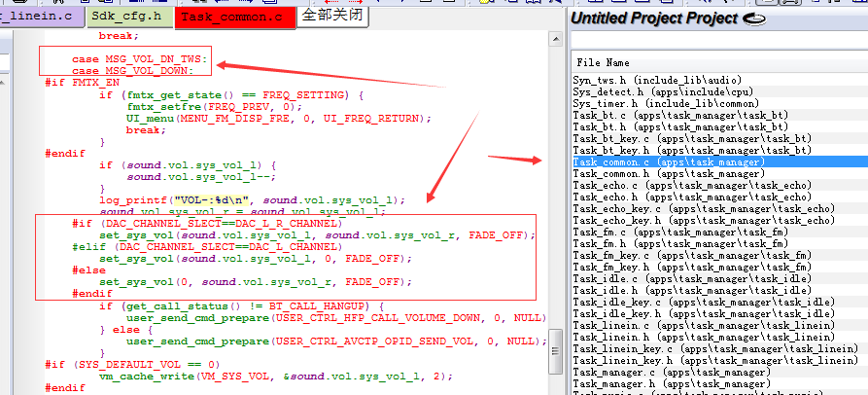Open Task_fm_key.c from the file list

click(692, 255)
